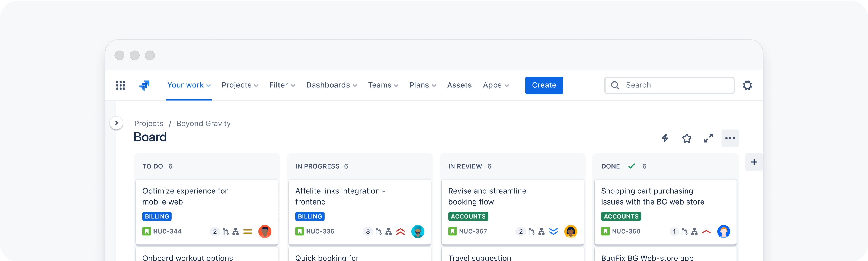Image resolution: width=868 pixels, height=261 pixels.
Task: Open the Teams dropdown menu
Action: [x=383, y=85]
